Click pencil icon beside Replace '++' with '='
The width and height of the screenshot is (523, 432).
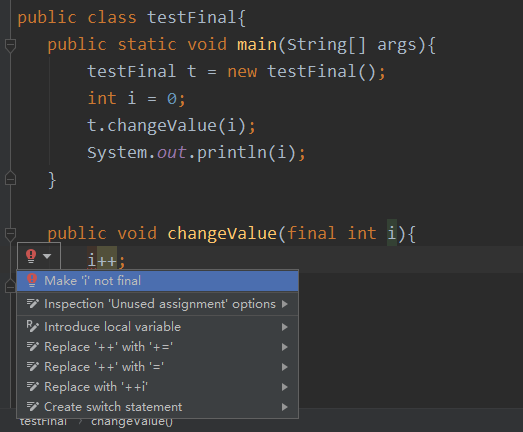[x=33, y=367]
